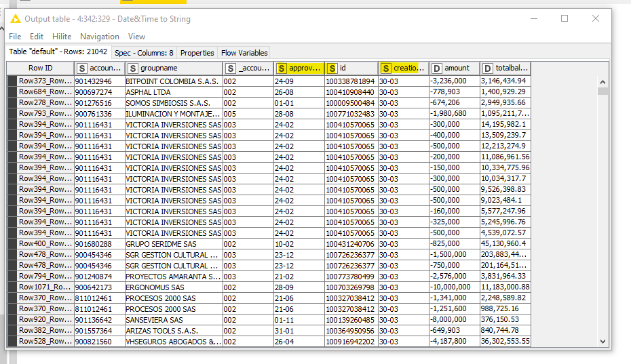631x364 pixels.
Task: Click the D icon beside totalbal... header
Action: coord(488,68)
